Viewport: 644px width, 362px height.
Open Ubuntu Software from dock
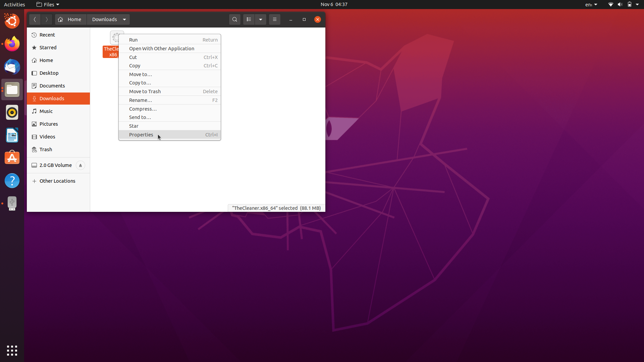pos(12,158)
